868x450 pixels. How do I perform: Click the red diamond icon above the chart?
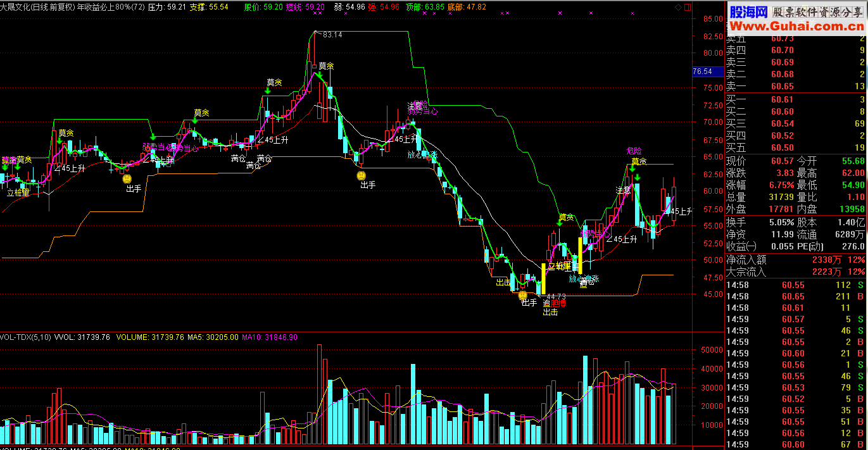679,7
